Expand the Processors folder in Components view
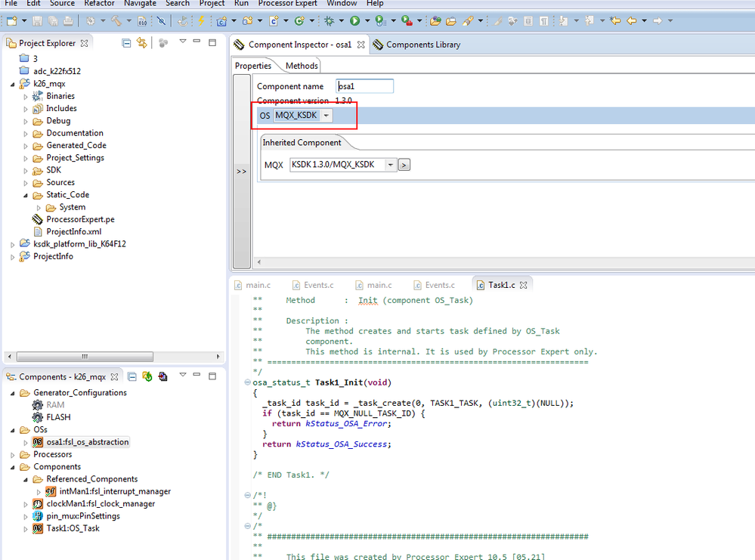Screen dimensions: 755x560 tap(13, 455)
